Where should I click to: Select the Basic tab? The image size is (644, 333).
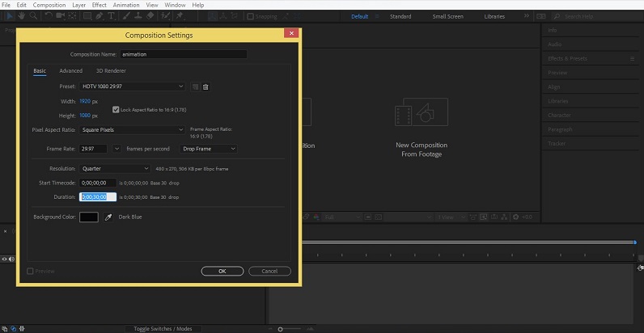point(40,70)
